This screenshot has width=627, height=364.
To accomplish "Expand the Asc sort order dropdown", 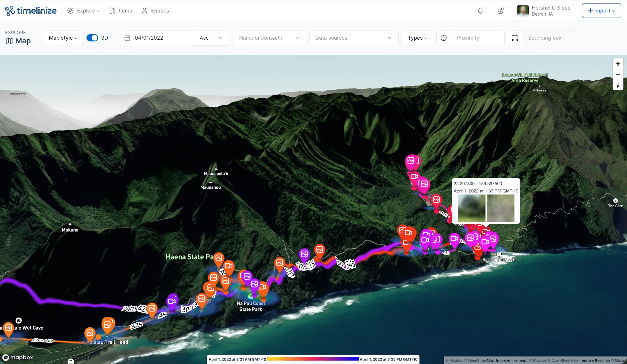I will point(211,38).
